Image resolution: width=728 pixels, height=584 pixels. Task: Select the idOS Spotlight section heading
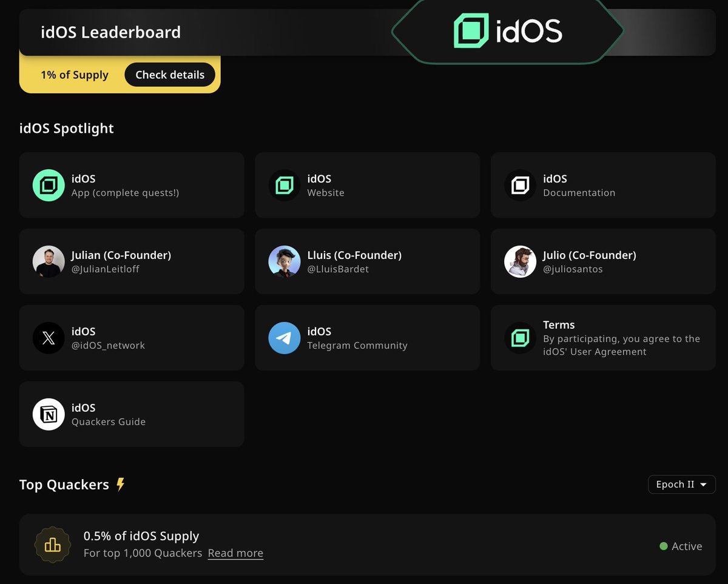(x=67, y=128)
